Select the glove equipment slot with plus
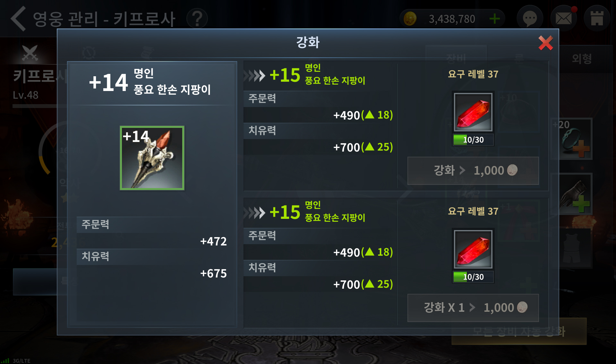 [572, 194]
